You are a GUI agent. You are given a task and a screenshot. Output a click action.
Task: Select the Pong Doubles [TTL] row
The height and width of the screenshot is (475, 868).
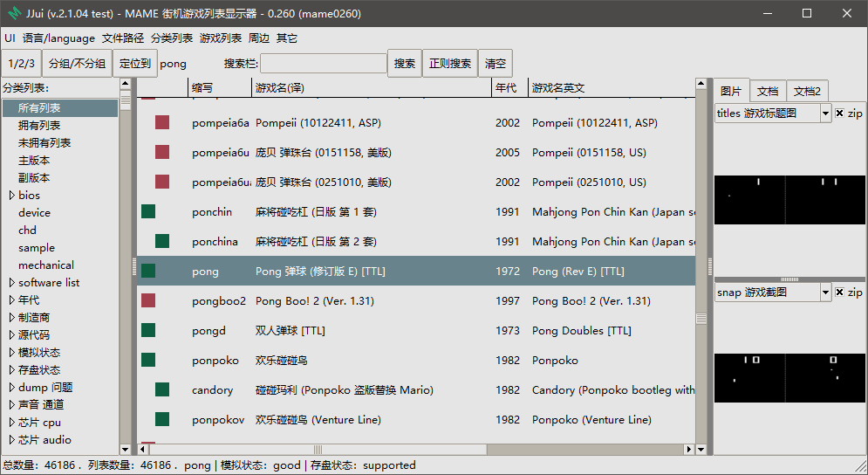(x=416, y=330)
